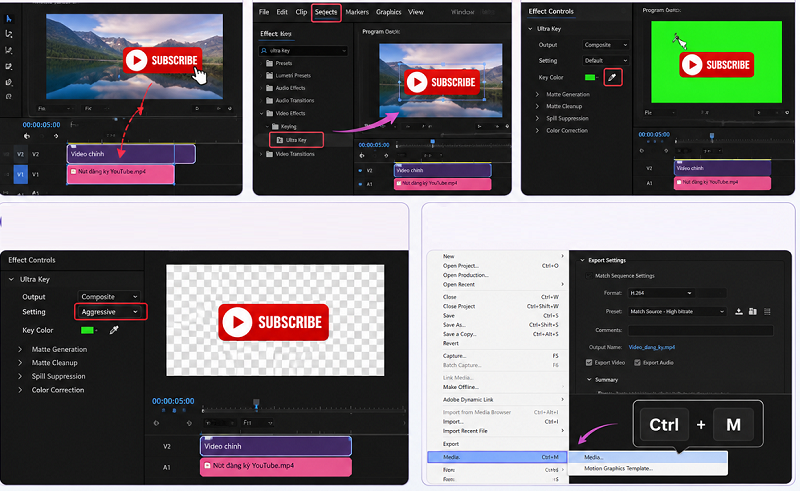Toggle the A1 track in the Effects-browser timeline

tap(360, 184)
